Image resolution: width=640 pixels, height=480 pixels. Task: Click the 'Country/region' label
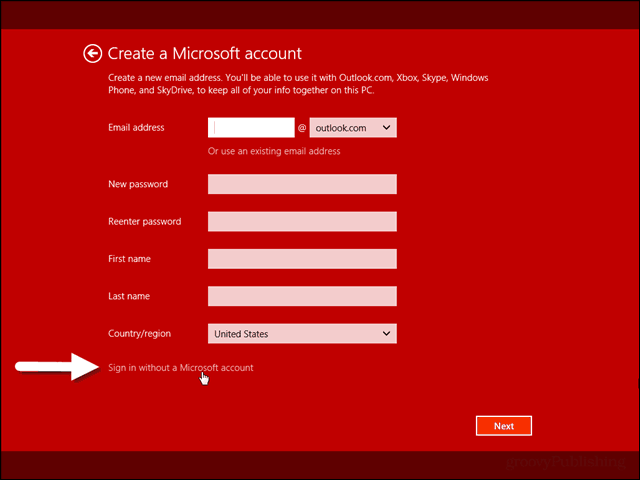click(140, 333)
